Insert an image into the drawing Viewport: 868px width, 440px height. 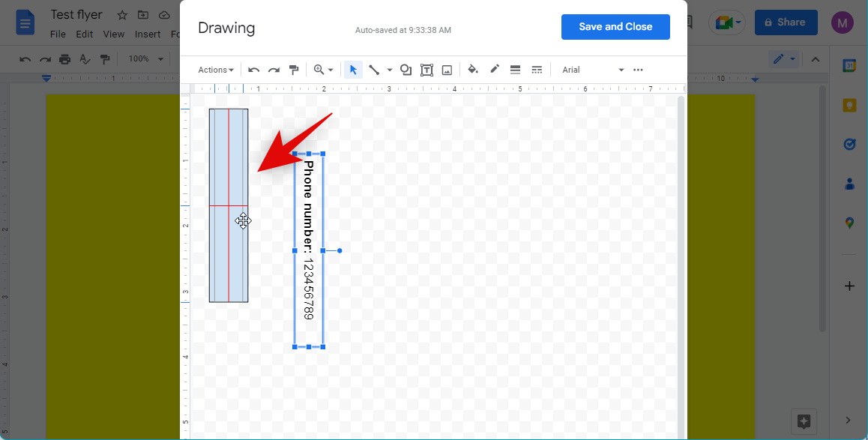click(x=447, y=70)
